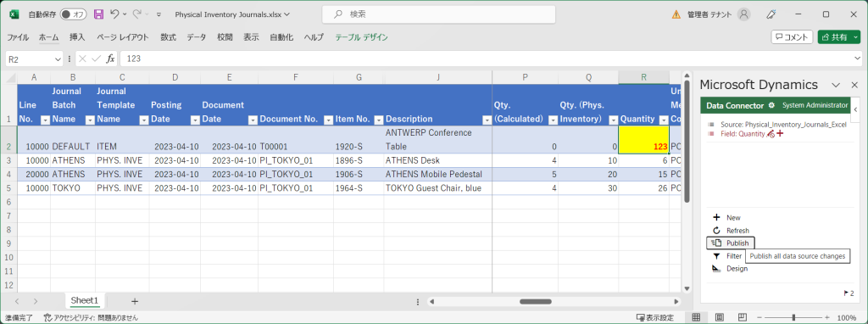This screenshot has width=868, height=324.
Task: Click the warning triangle icon beside 管理者 テナント
Action: click(676, 14)
